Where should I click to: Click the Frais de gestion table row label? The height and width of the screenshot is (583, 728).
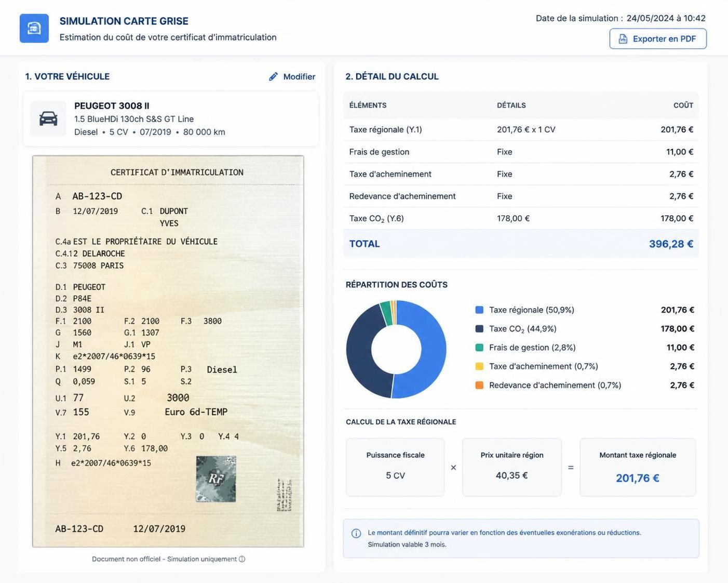(x=379, y=152)
